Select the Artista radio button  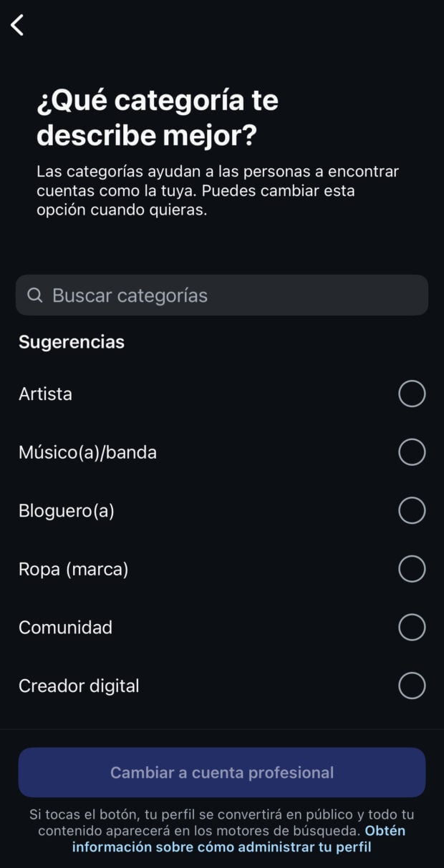(412, 394)
